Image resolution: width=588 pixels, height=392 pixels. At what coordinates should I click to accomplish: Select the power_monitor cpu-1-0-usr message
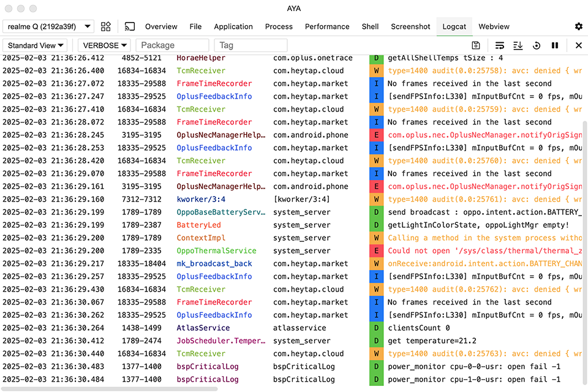click(474, 379)
